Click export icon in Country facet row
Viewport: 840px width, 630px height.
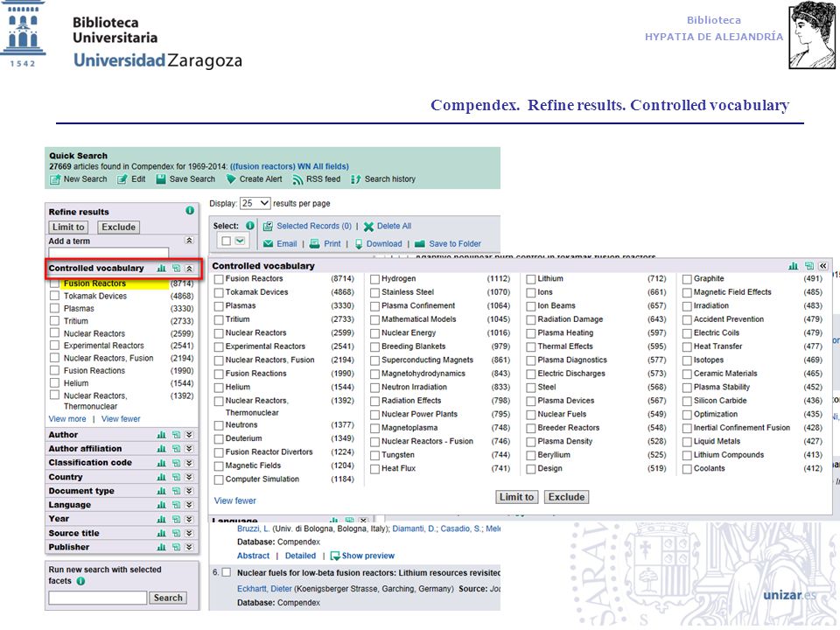pyautogui.click(x=176, y=477)
